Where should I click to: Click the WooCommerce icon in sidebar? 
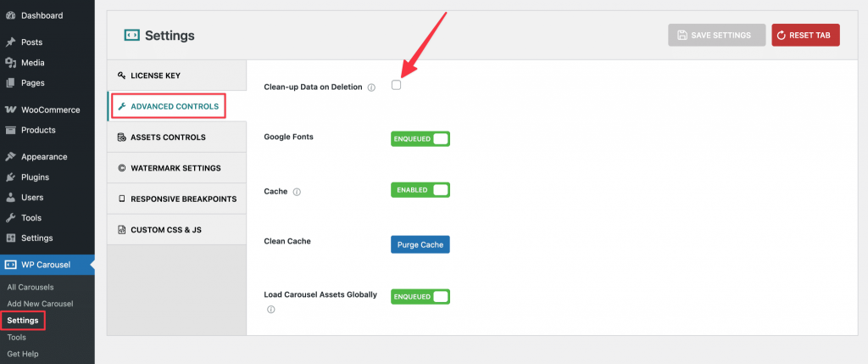[10, 109]
